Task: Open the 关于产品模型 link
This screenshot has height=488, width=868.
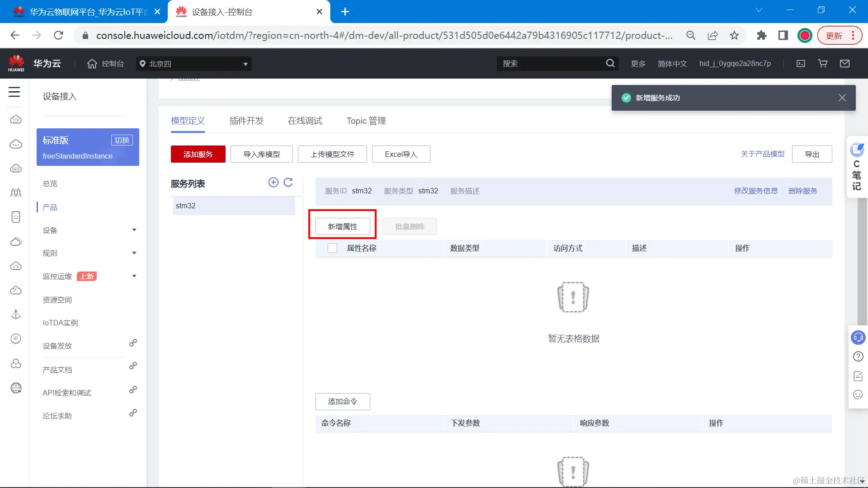Action: [x=763, y=154]
